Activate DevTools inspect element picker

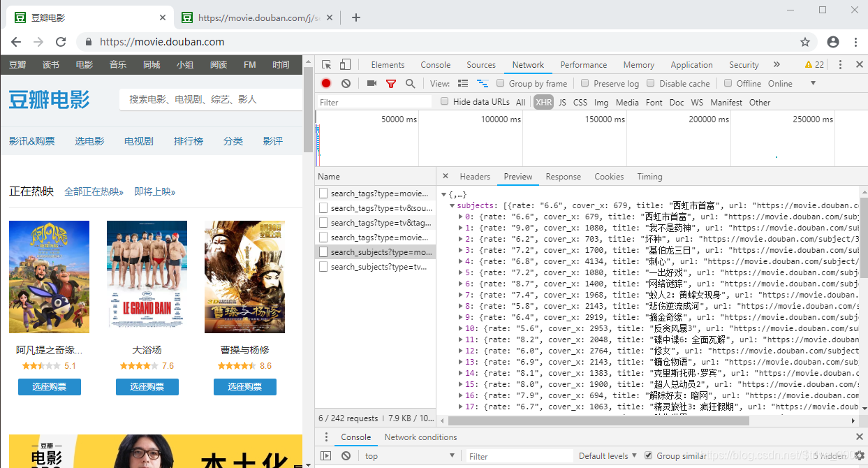pyautogui.click(x=326, y=65)
